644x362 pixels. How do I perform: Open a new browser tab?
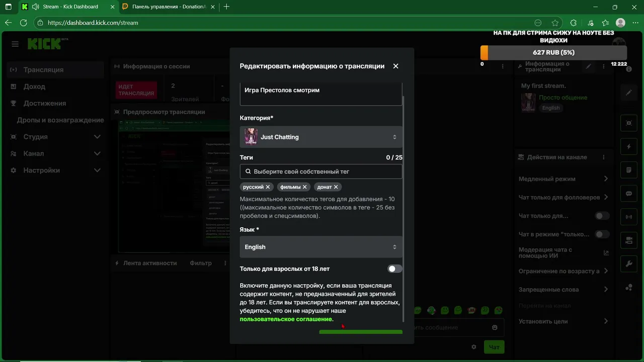226,7
